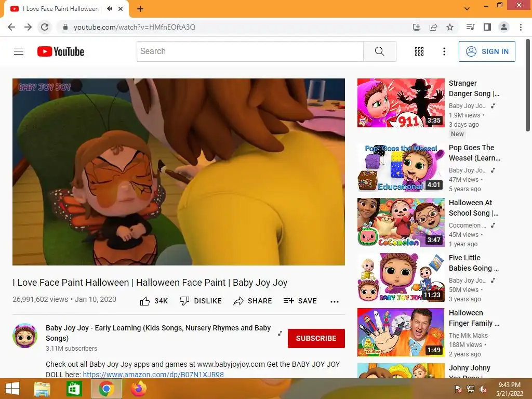The image size is (532, 399).
Task: Open the clock showing 9:43 PM
Action: click(x=509, y=389)
